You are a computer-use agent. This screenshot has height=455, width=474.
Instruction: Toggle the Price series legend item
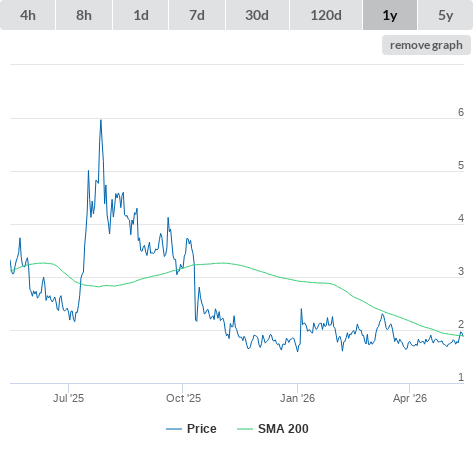pos(191,429)
